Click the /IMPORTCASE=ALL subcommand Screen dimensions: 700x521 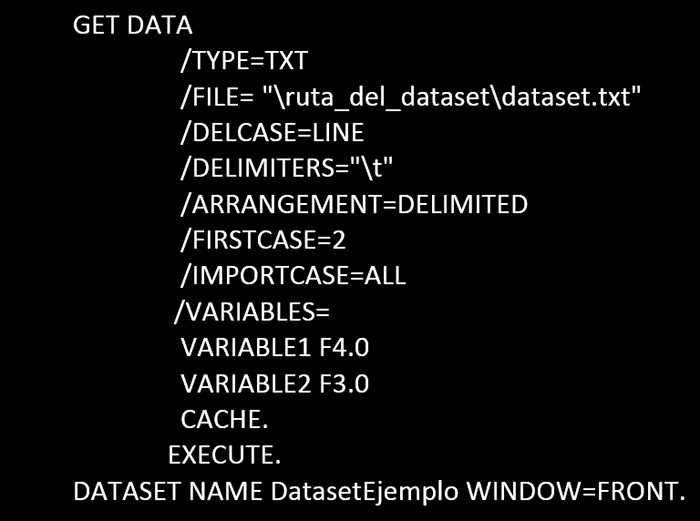(293, 276)
